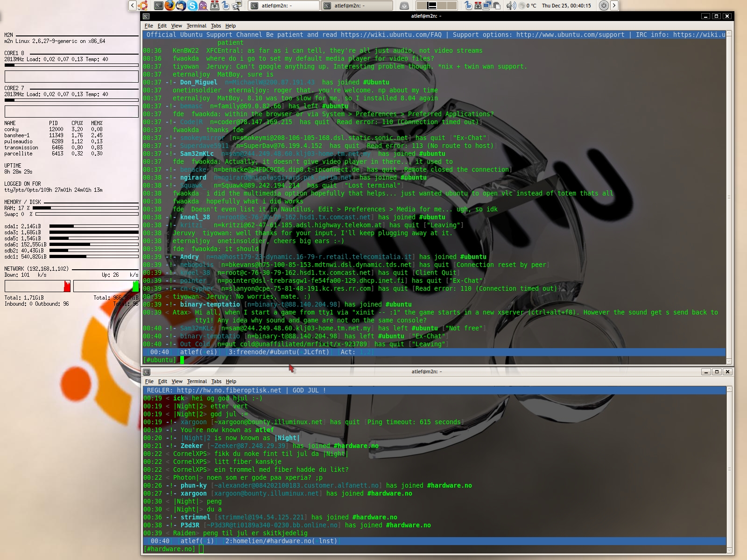The width and height of the screenshot is (747, 560).
Task: Click the wiki.ubuntu.com/FAQ link in the topic
Action: click(391, 35)
